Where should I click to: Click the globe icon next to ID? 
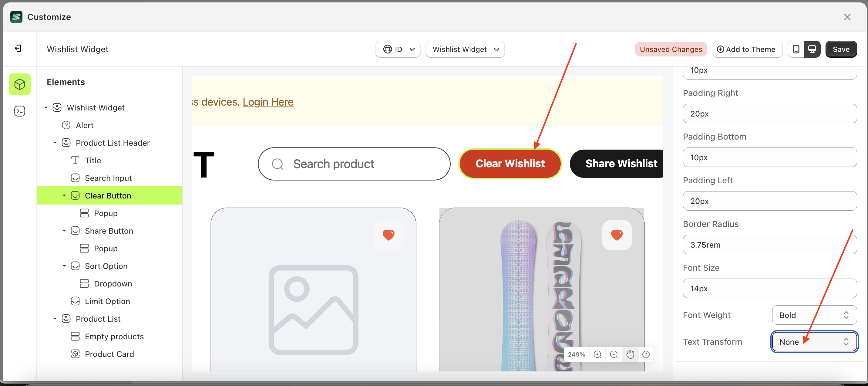pos(388,49)
